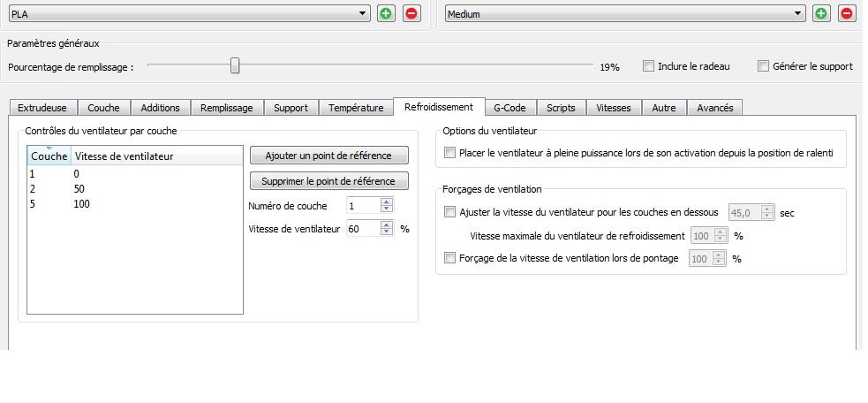The image size is (868, 403).
Task: Click the Vitesse maximale du ventilateur field
Action: pos(703,236)
